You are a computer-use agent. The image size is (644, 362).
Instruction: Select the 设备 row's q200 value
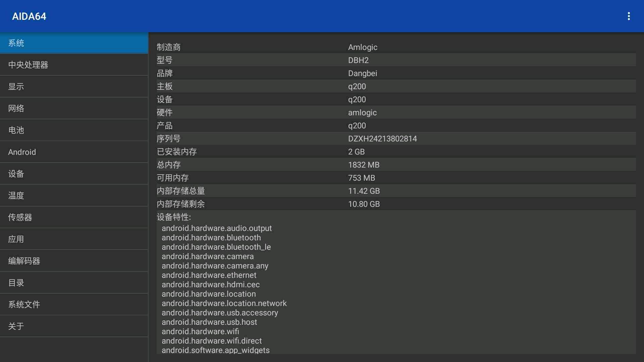pyautogui.click(x=357, y=100)
